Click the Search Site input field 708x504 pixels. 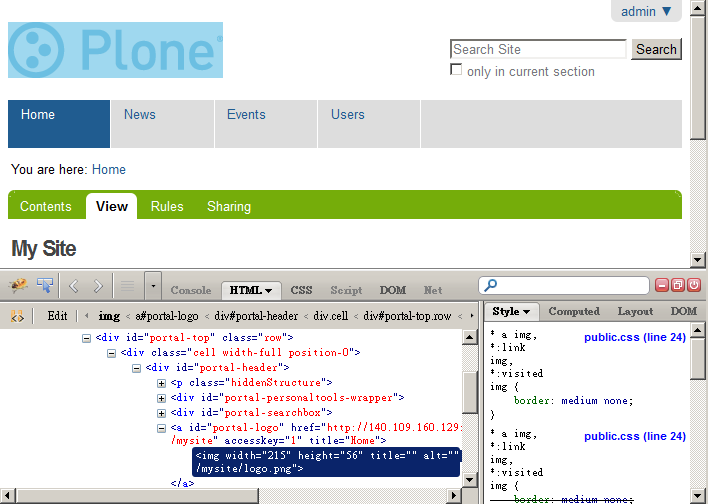pos(538,49)
